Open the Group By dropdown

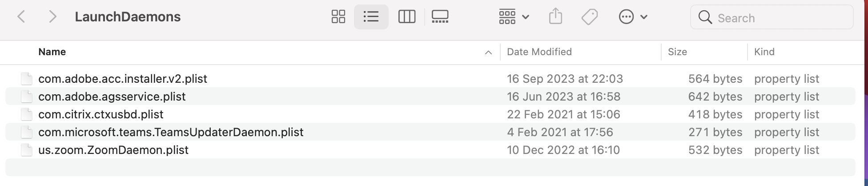click(514, 17)
